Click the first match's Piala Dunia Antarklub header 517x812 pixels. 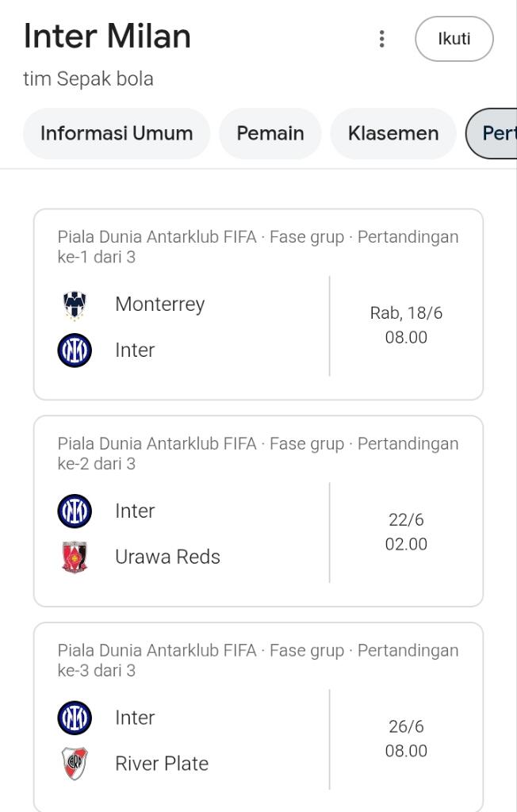click(258, 247)
